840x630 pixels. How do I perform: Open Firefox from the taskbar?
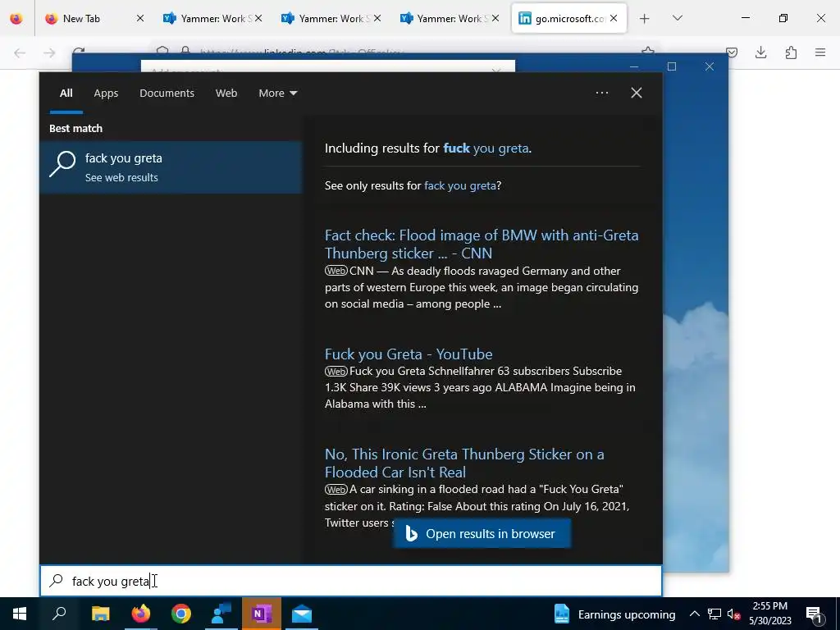141,614
